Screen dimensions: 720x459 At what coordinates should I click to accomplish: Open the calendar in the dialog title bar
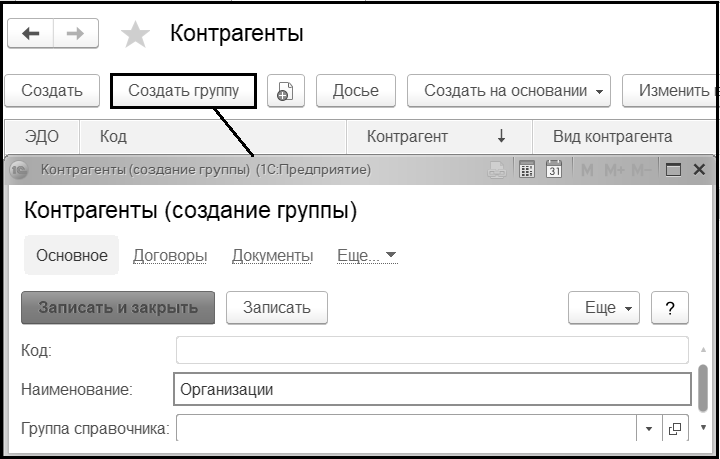pos(554,170)
